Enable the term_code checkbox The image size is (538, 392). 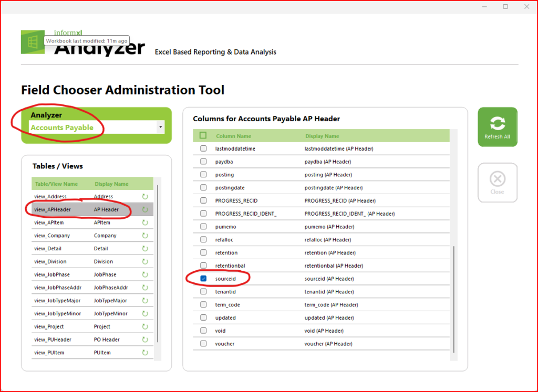[203, 304]
